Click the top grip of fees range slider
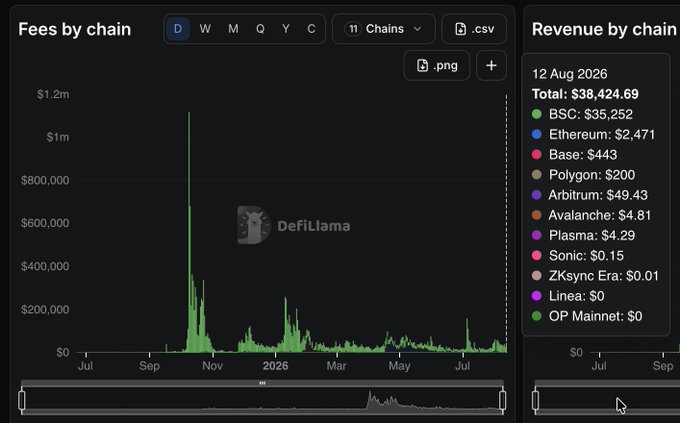This screenshot has width=680, height=423. pos(262,383)
